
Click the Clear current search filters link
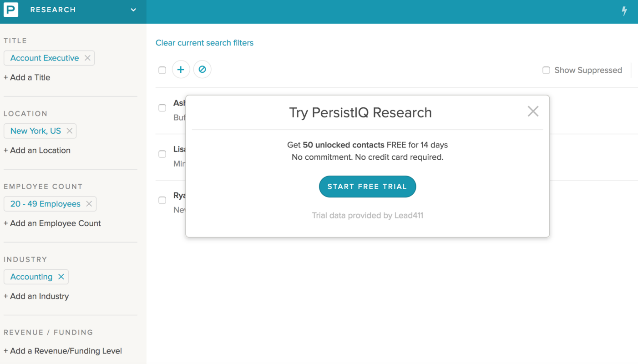204,42
